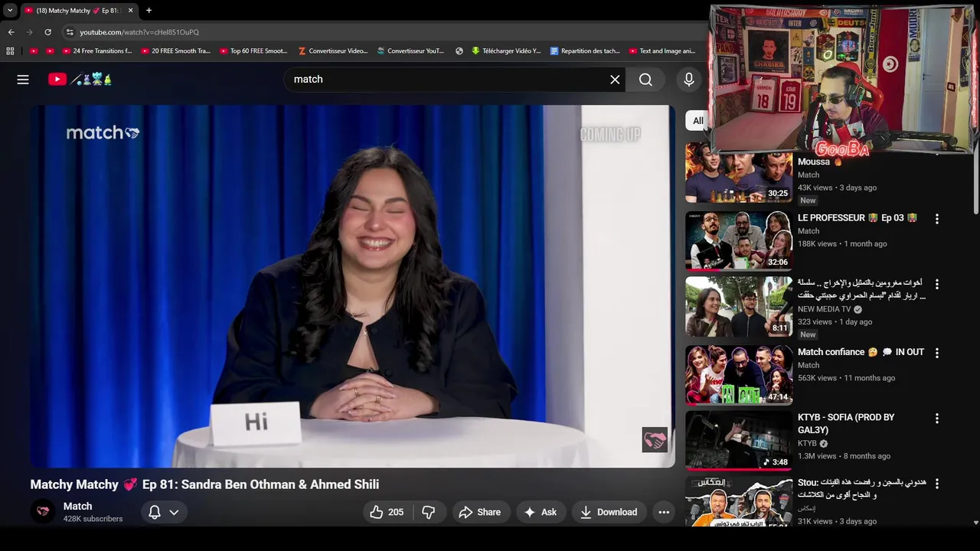Share the video

479,512
